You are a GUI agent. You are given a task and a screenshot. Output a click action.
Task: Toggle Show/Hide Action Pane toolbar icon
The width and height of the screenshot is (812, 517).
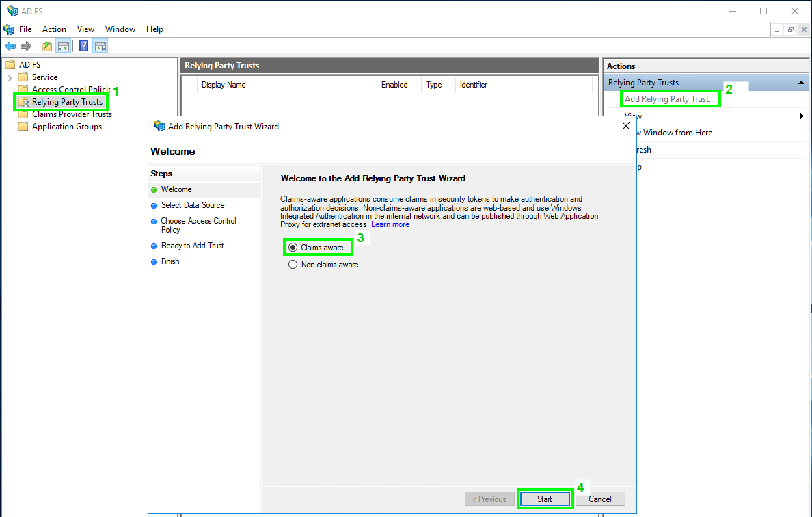pyautogui.click(x=100, y=47)
